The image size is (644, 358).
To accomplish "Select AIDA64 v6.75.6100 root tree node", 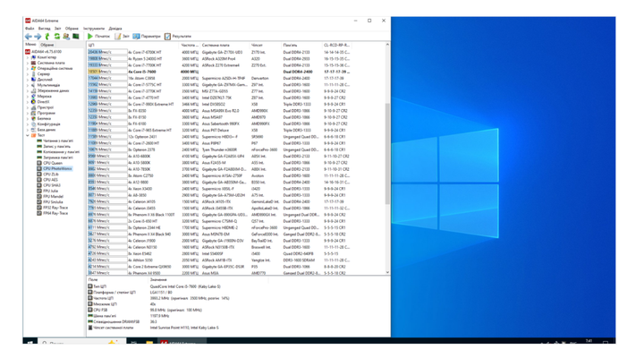I will (43, 52).
